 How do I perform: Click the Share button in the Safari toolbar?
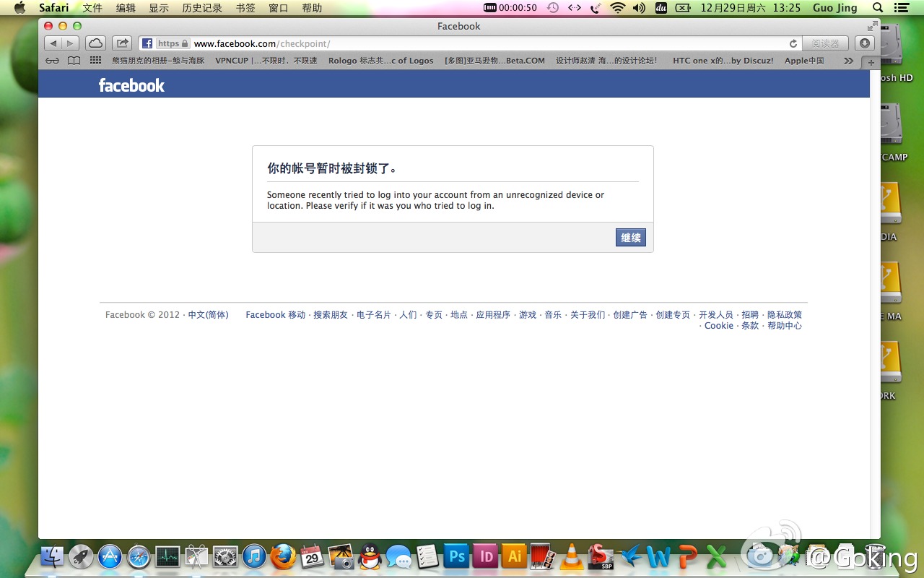(123, 43)
